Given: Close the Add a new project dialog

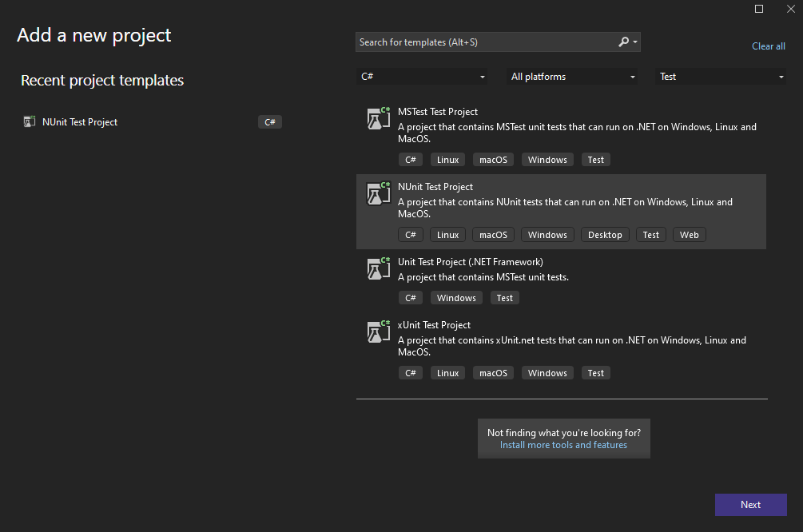Looking at the screenshot, I should coord(790,9).
